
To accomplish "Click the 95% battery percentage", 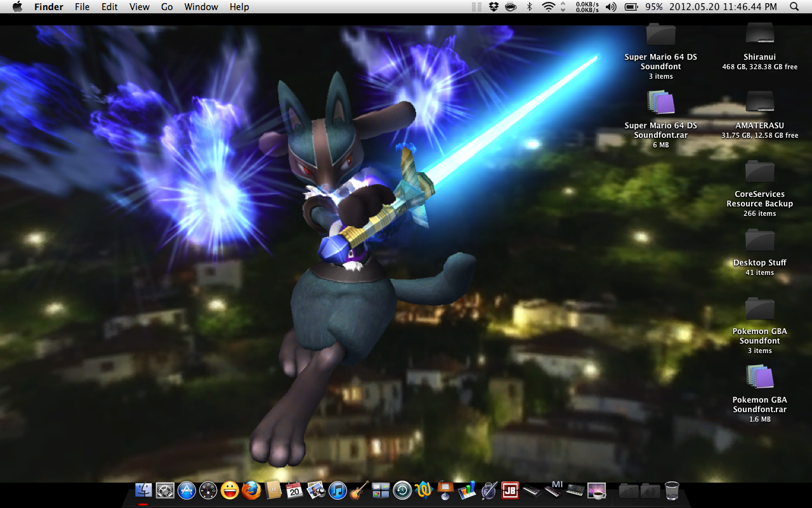I will click(654, 7).
